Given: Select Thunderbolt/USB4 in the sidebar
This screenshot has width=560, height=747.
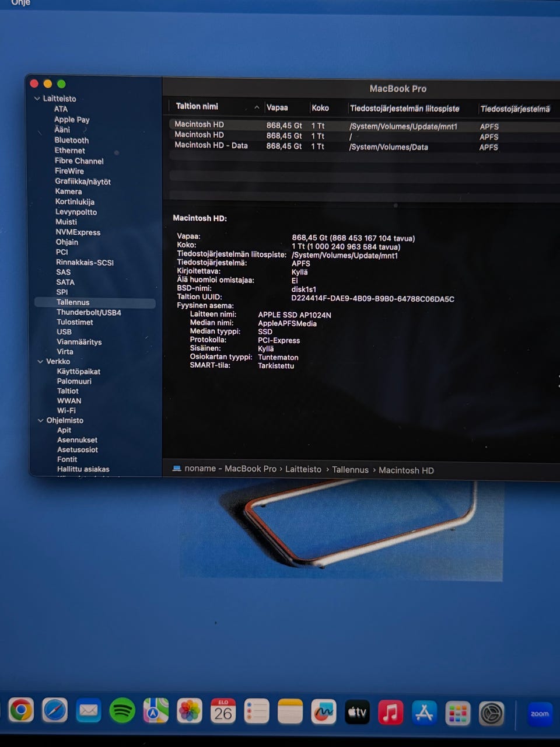Looking at the screenshot, I should coord(89,312).
